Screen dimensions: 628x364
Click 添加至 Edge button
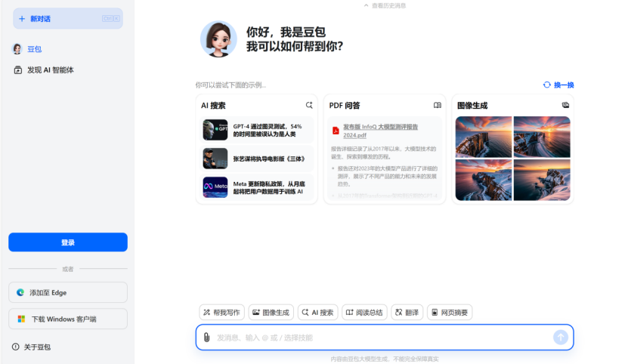[x=68, y=292]
